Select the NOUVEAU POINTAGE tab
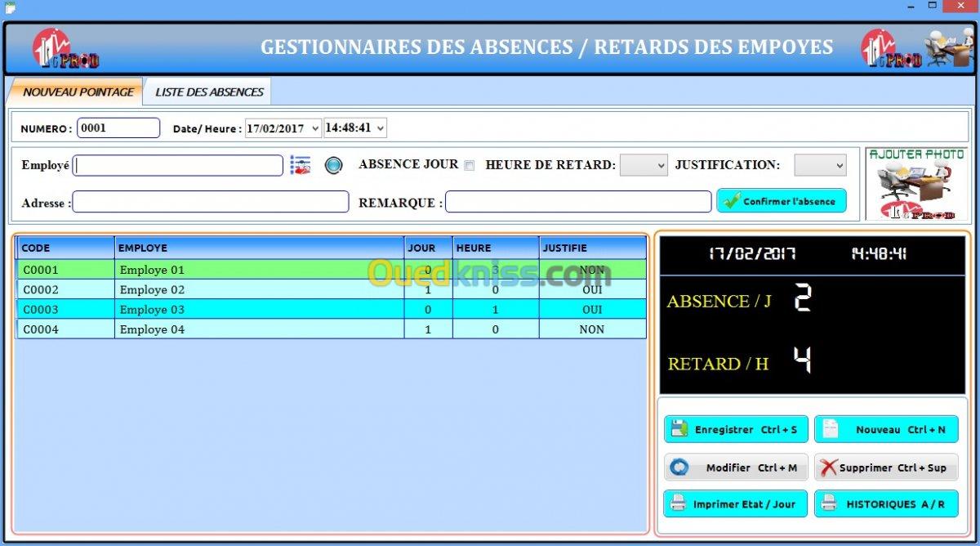Image resolution: width=980 pixels, height=546 pixels. click(x=77, y=92)
